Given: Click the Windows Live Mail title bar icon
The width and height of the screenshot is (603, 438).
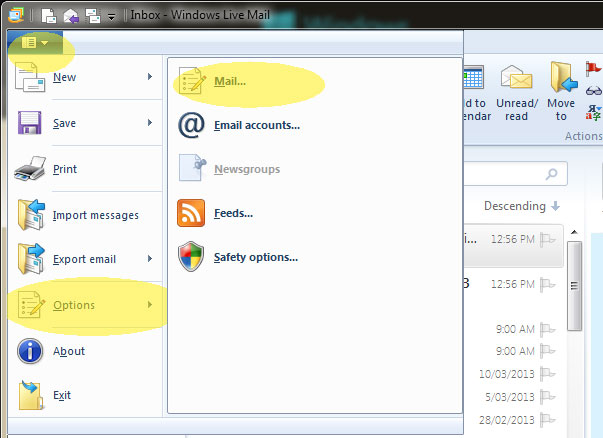Looking at the screenshot, I should point(16,15).
